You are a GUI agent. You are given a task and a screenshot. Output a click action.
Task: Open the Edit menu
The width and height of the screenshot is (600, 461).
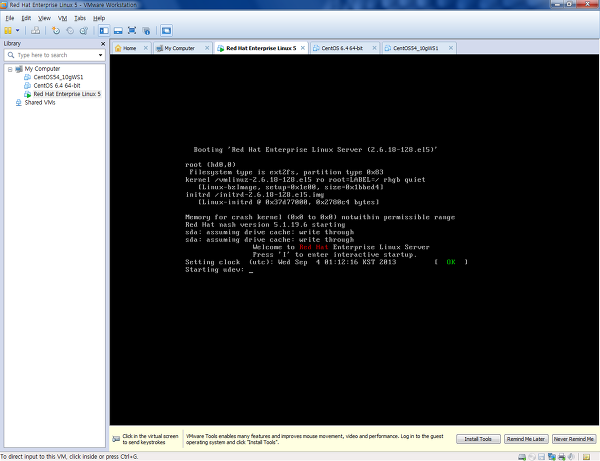point(26,18)
